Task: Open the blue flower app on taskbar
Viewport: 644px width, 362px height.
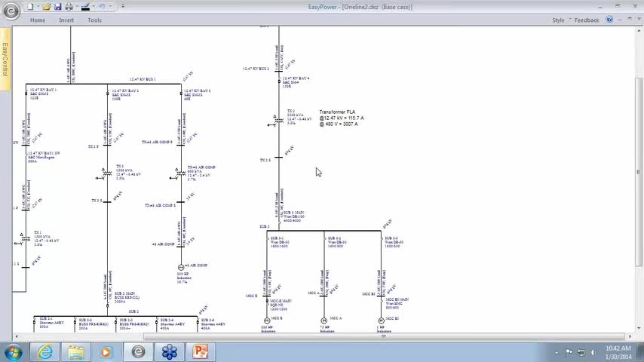Action: tap(169, 352)
